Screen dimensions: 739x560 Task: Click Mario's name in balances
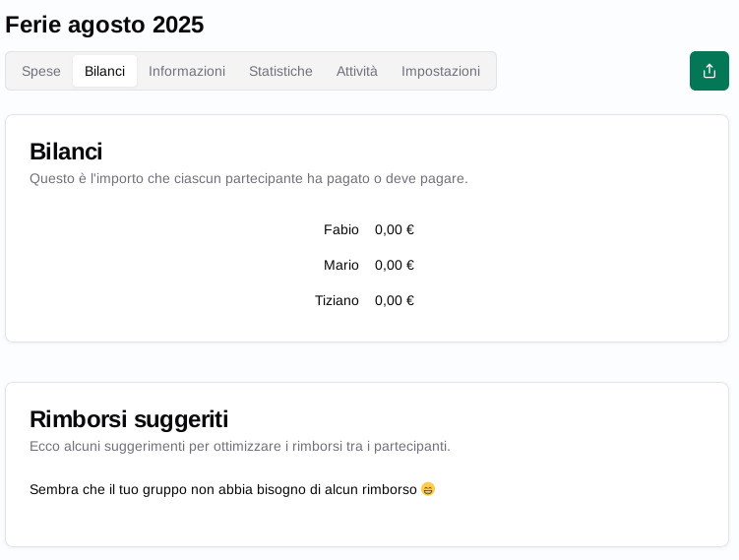[340, 265]
